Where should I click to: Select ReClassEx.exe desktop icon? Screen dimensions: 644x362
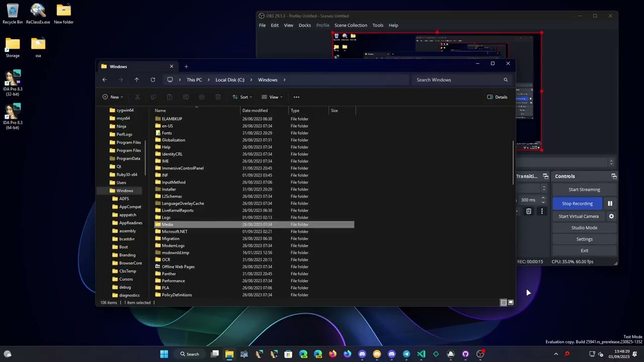[x=38, y=14]
